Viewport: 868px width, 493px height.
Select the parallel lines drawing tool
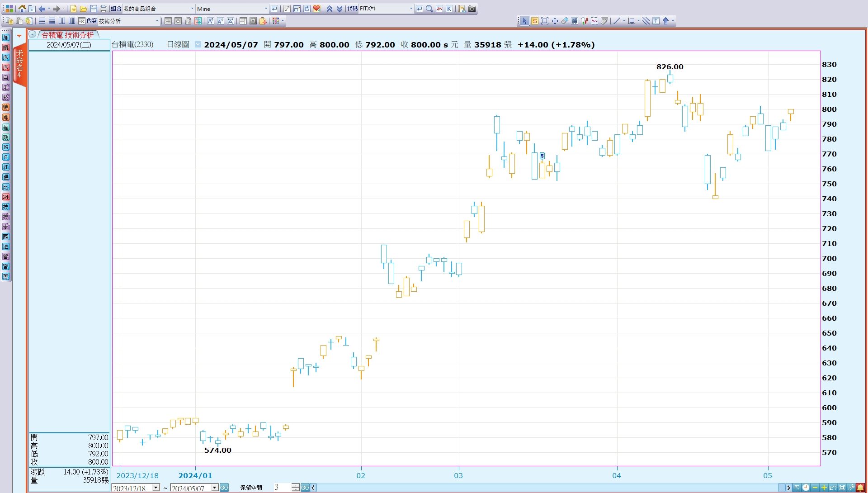point(646,21)
